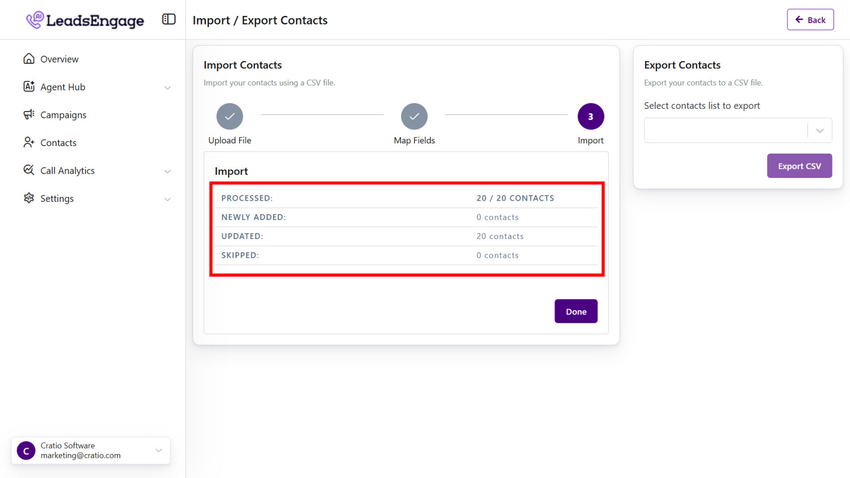
Task: Open the contacts list export dropdown
Action: pos(737,130)
